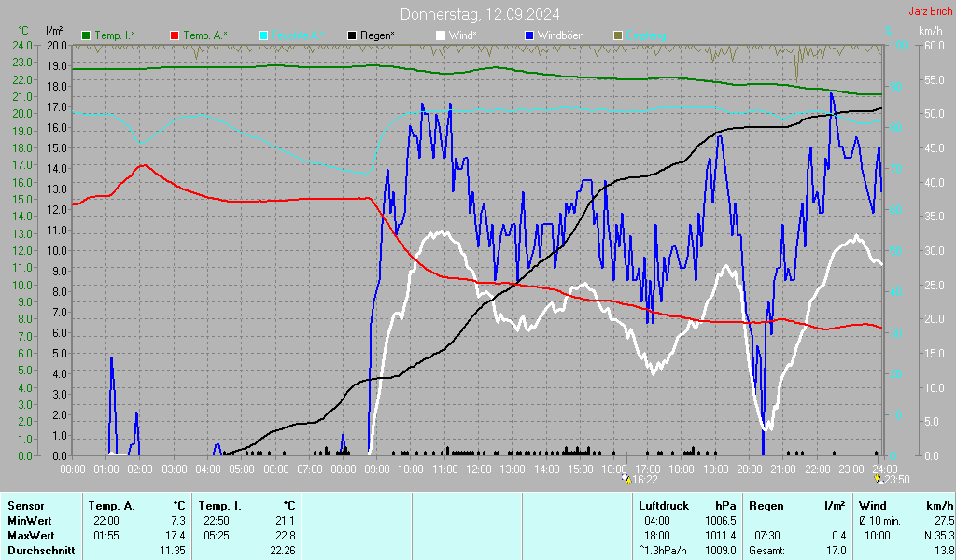Image resolution: width=956 pixels, height=560 pixels.
Task: Click the Durchschnitt row label
Action: tap(39, 551)
